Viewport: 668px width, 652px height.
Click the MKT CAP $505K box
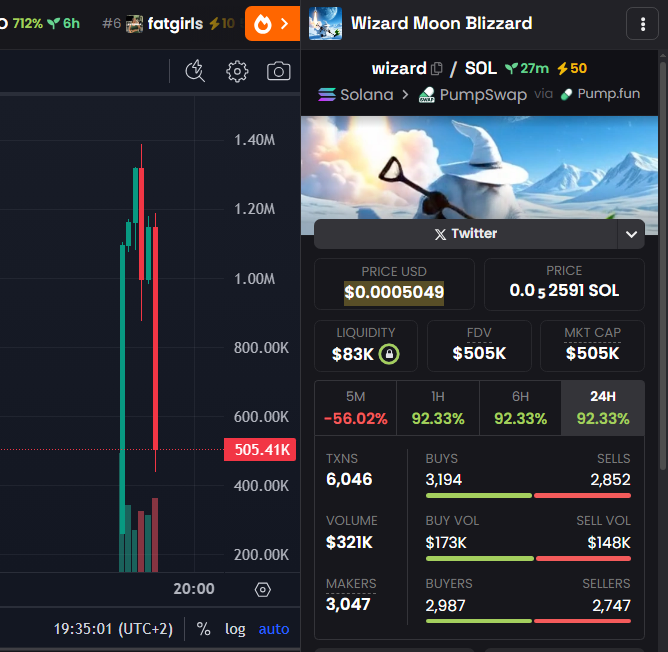click(592, 346)
